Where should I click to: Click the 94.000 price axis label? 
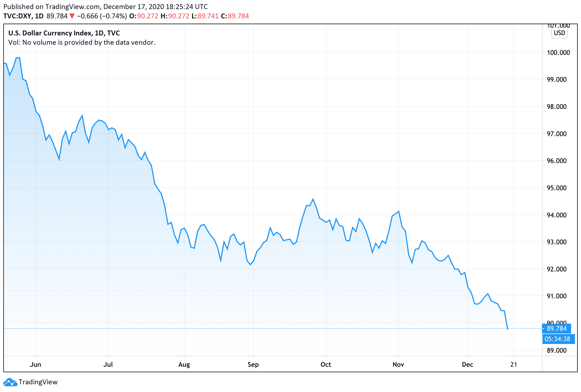tap(557, 215)
